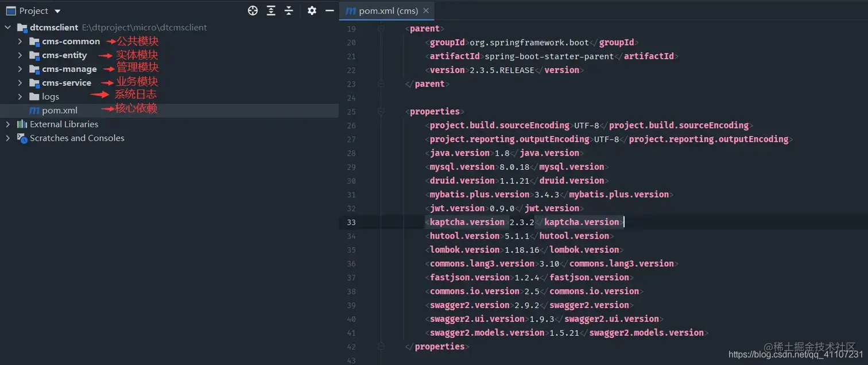868x365 pixels.
Task: Expand External Libraries node
Action: click(x=7, y=124)
